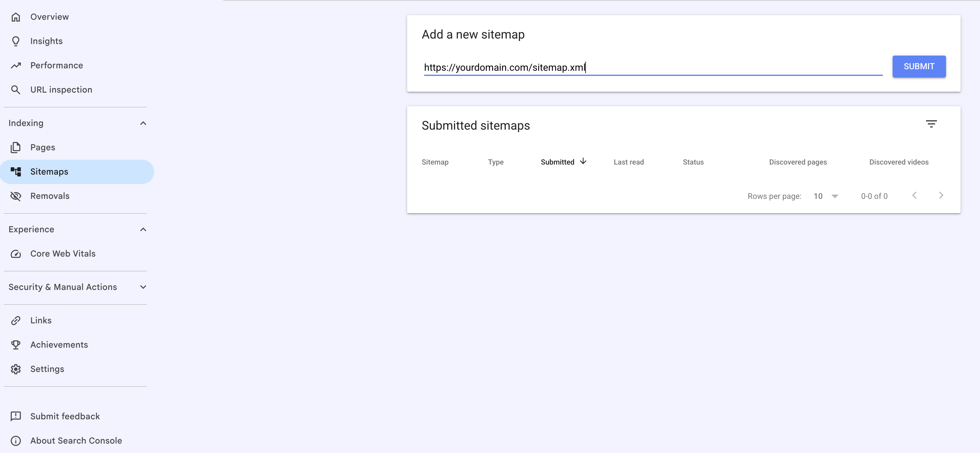Click the Overview home icon
980x453 pixels.
tap(15, 17)
